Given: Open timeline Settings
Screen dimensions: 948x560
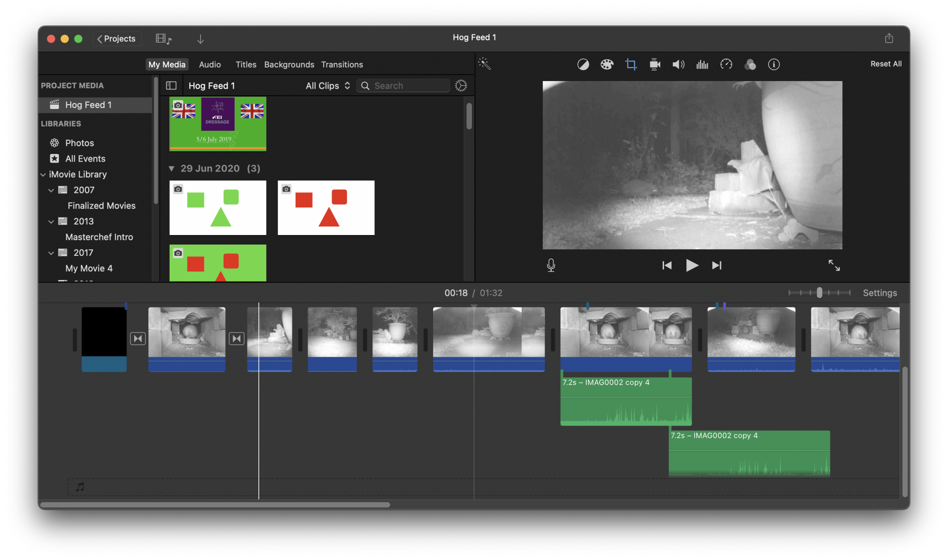Looking at the screenshot, I should [880, 293].
